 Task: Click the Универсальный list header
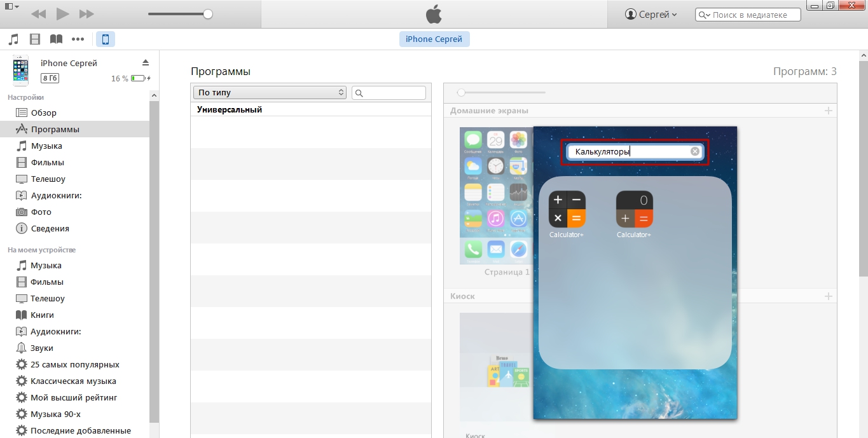coord(230,109)
